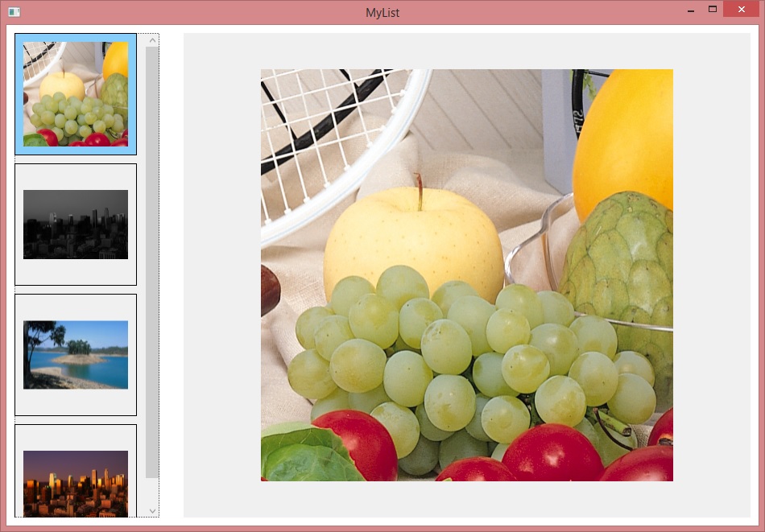765x532 pixels.
Task: Click below the sunset thumbnail in the list
Action: click(75, 522)
